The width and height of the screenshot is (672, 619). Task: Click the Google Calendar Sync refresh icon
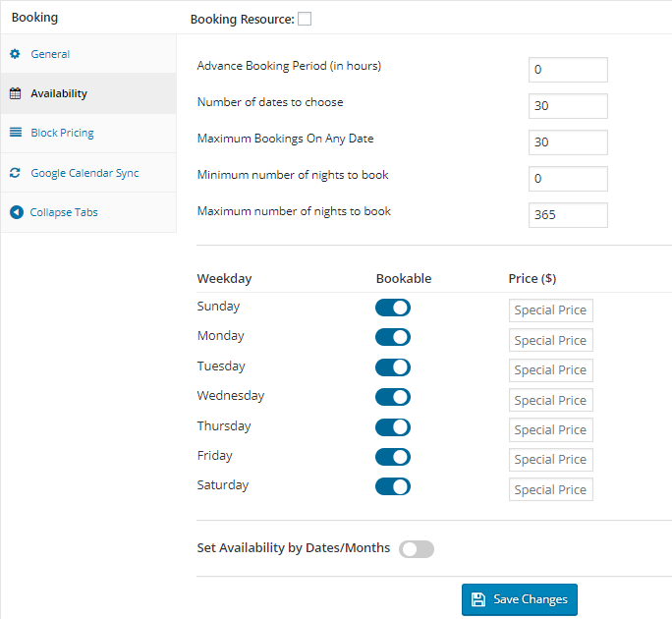point(15,173)
